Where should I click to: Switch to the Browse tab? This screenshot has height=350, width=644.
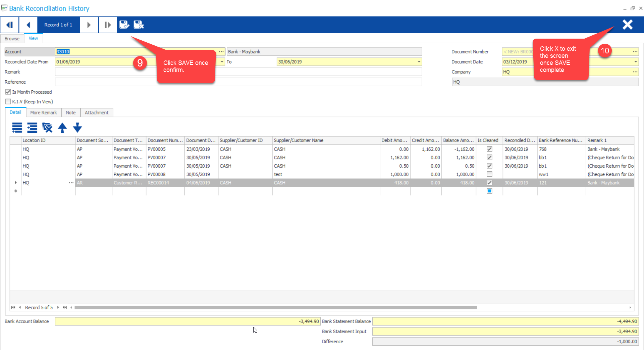coord(12,39)
